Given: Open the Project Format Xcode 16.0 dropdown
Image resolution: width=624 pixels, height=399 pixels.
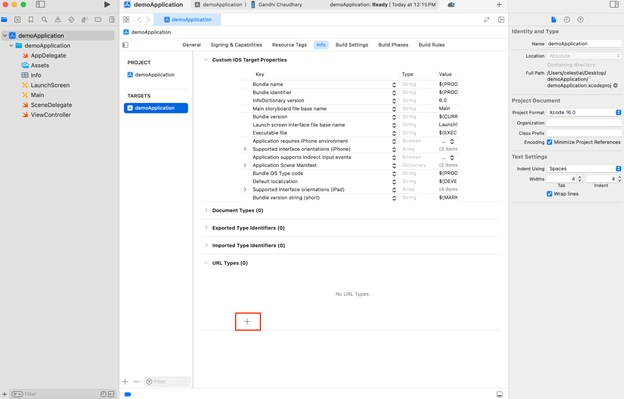Looking at the screenshot, I should coord(584,113).
